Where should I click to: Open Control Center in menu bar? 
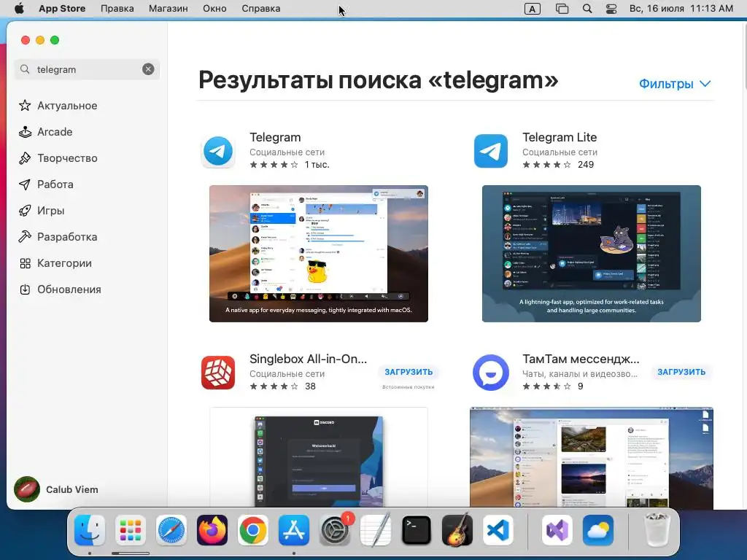pyautogui.click(x=611, y=9)
